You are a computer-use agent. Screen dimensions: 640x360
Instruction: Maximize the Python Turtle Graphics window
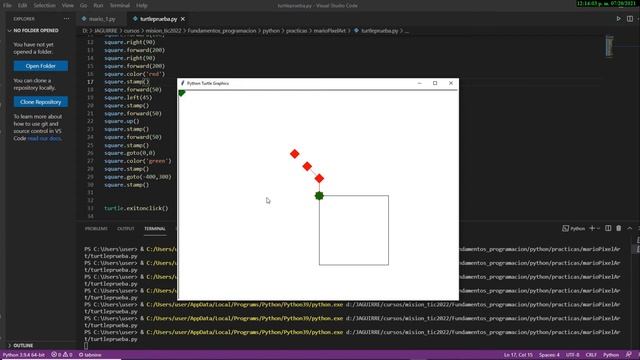coord(435,83)
